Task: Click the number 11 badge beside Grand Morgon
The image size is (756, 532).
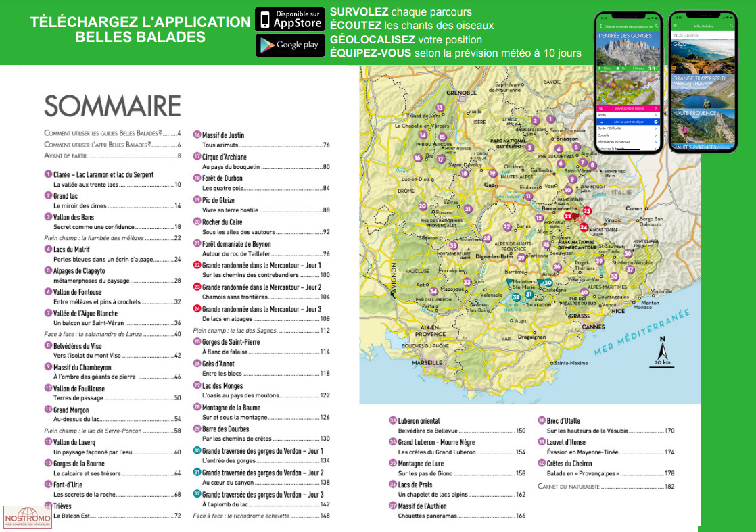Action: 48,410
